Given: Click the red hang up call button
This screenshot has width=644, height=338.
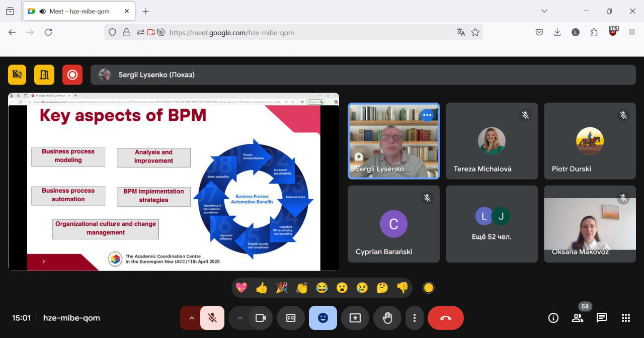Looking at the screenshot, I should 445,318.
